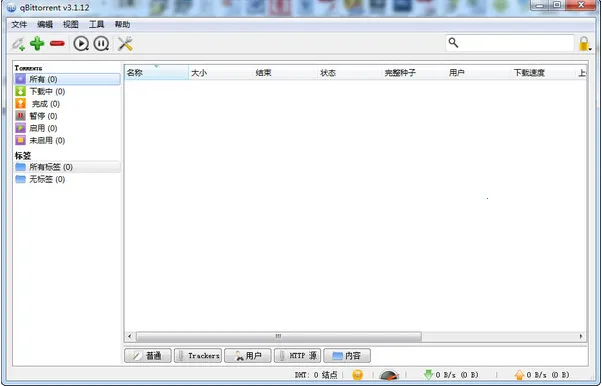Open the 帮助 menu
This screenshot has width=602, height=386.
122,25
